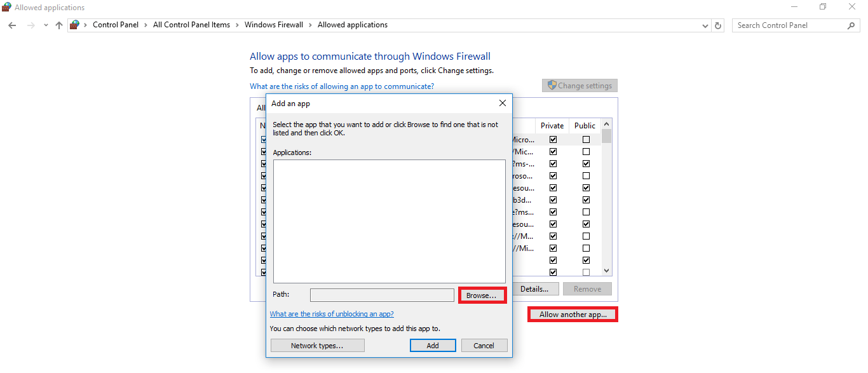The width and height of the screenshot is (868, 373).
Task: Click the firewall icon in title bar
Action: point(7,7)
